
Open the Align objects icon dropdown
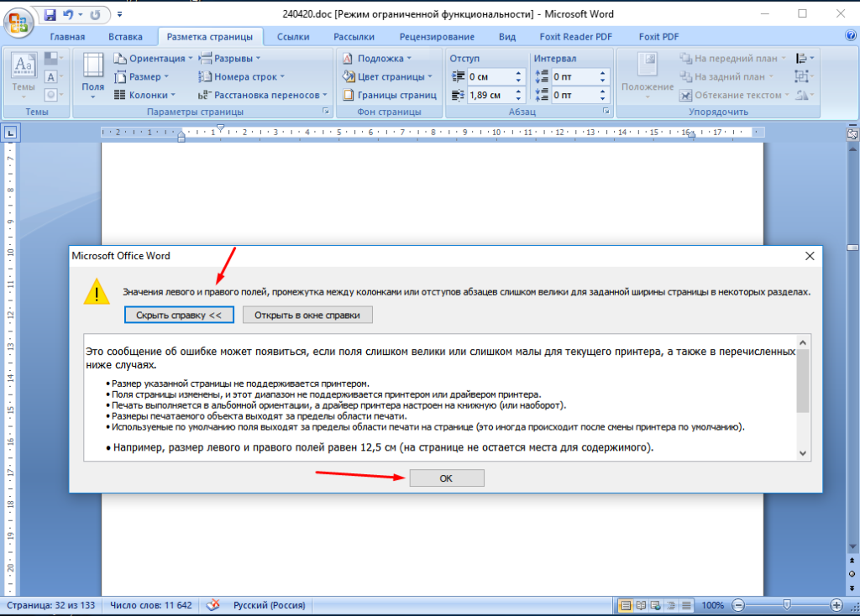tap(804, 58)
